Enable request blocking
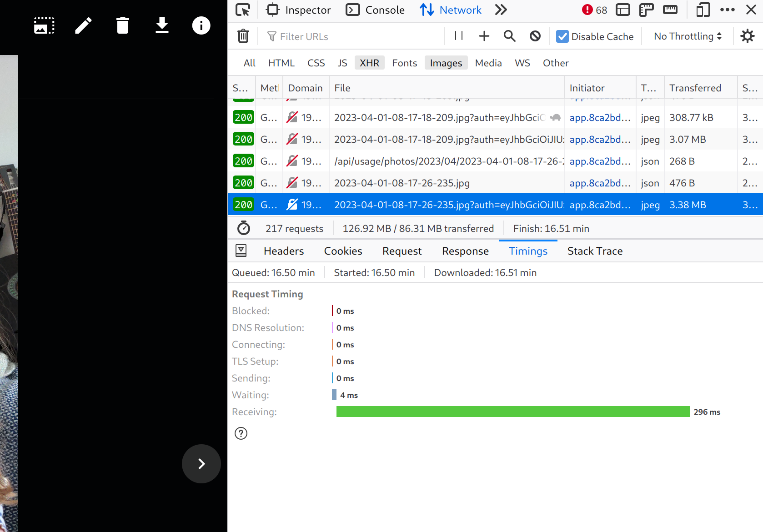The height and width of the screenshot is (532, 763). coord(535,36)
